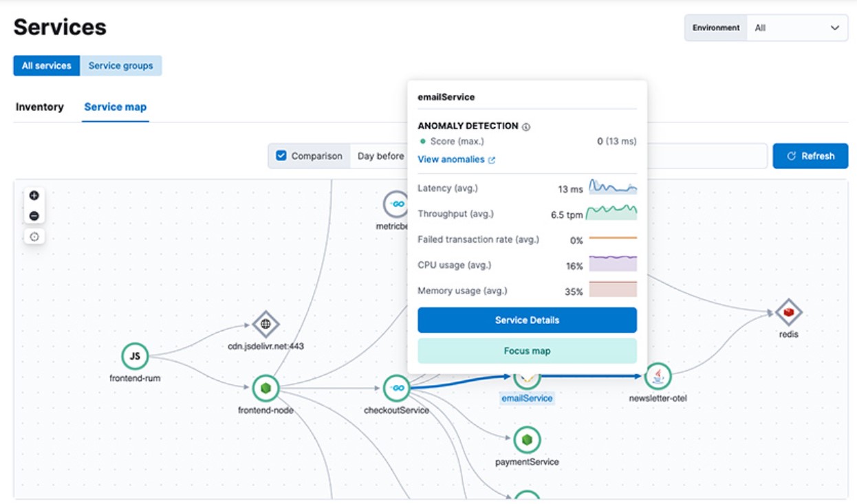Click the checkoutService label text

point(397,410)
